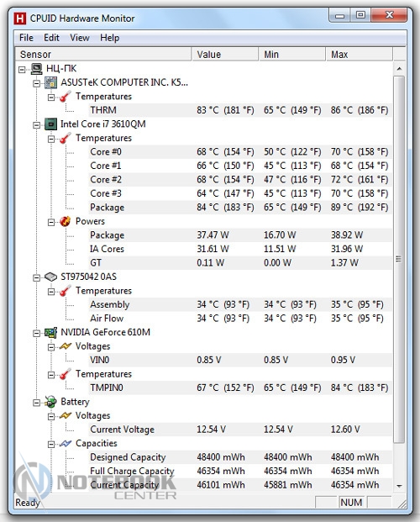Open the View menu
420x522 pixels.
pos(80,38)
